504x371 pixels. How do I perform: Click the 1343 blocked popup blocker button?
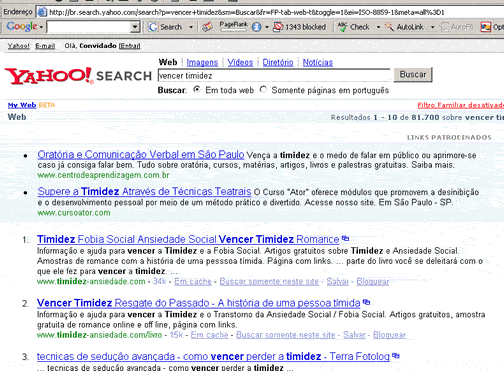(299, 27)
